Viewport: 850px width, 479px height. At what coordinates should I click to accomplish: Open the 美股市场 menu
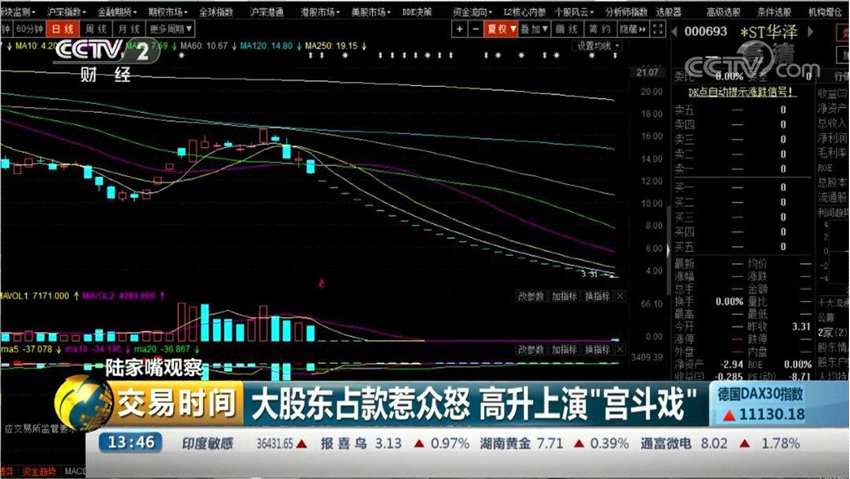tap(371, 11)
